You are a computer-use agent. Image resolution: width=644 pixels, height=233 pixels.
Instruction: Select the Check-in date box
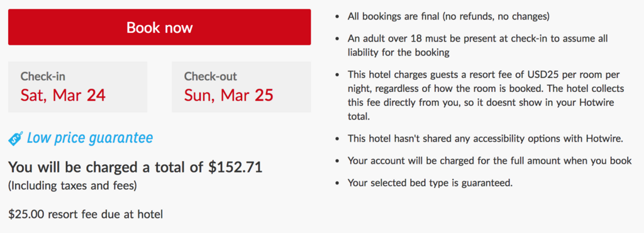77,87
